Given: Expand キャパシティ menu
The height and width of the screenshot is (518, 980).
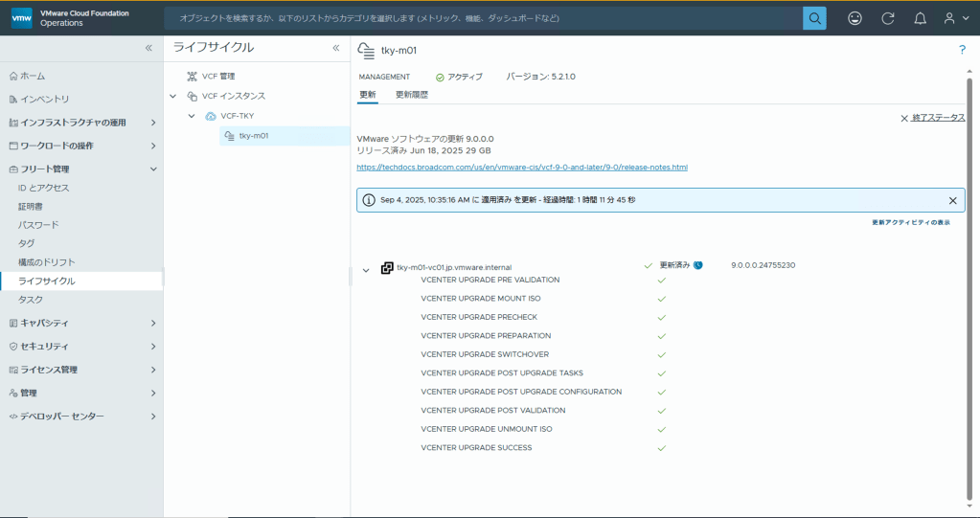Looking at the screenshot, I should (153, 323).
